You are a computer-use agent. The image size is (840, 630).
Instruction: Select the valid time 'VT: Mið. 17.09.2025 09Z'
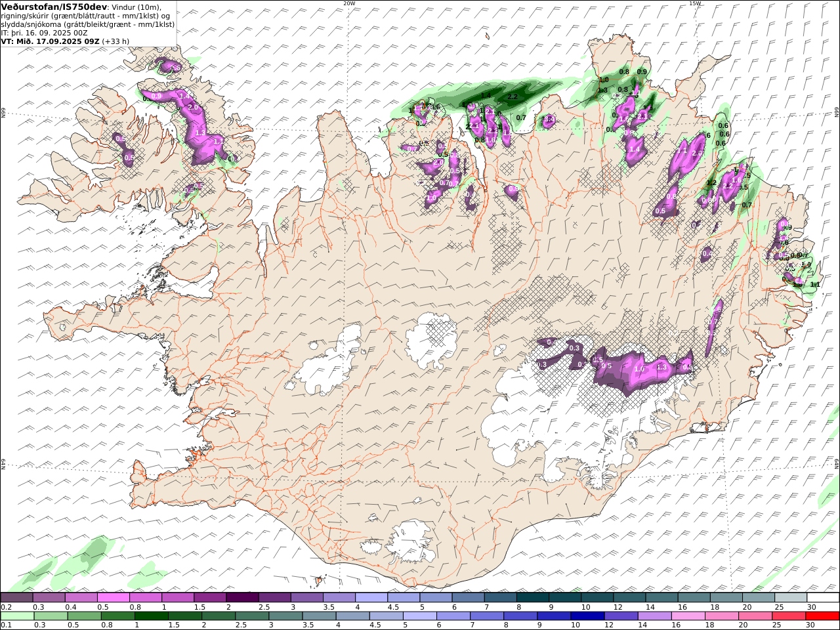(50, 41)
